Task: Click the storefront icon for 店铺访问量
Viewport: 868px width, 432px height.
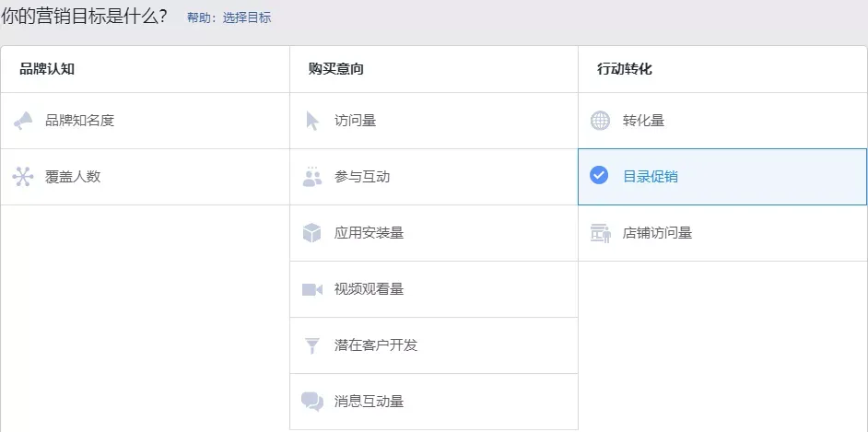Action: (x=600, y=233)
